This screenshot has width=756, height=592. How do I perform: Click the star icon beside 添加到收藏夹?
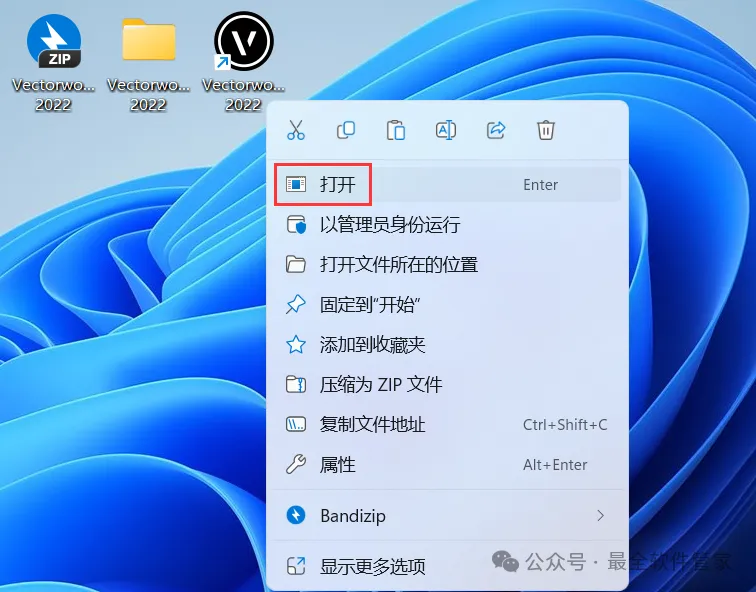coord(296,345)
